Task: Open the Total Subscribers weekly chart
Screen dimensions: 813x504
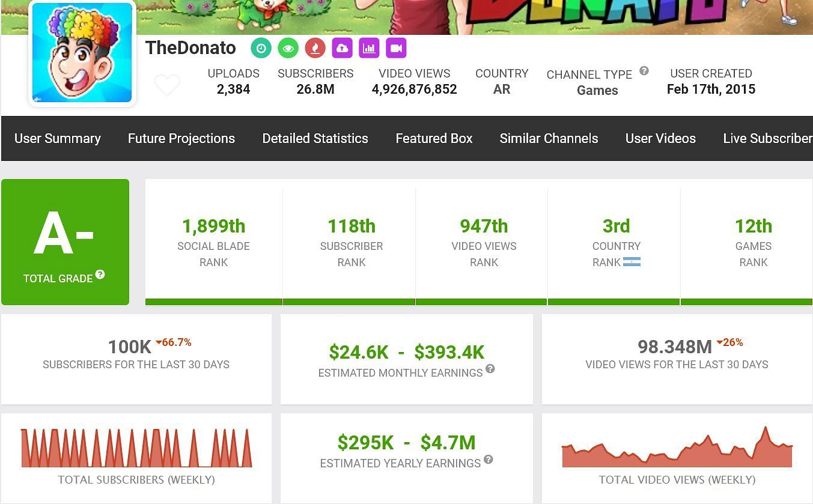Action: (x=136, y=448)
